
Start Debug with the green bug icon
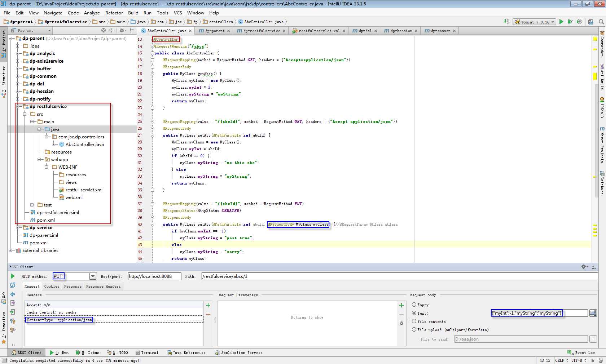570,22
